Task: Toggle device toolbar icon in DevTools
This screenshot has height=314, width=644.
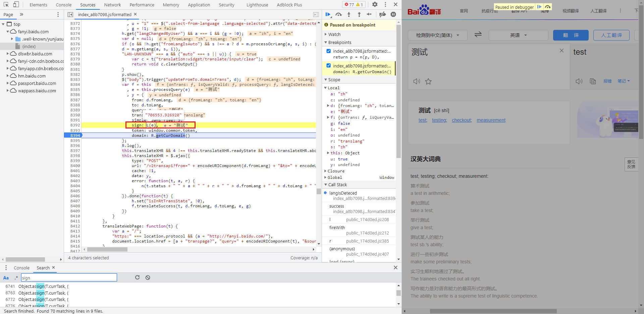Action: (16, 4)
